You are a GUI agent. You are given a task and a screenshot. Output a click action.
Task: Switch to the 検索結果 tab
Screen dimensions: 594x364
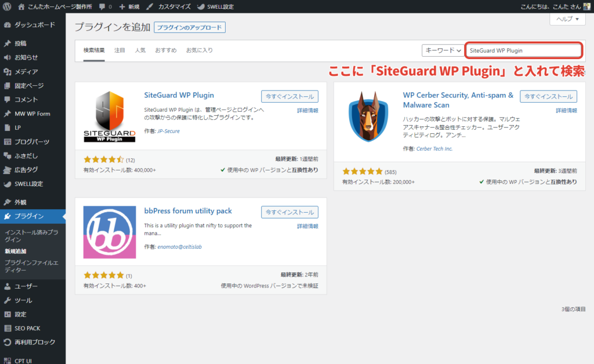(94, 50)
